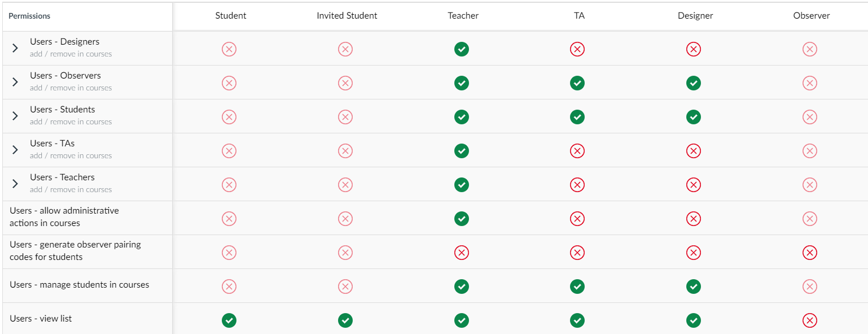Viewport: 868px width, 334px height.
Task: Expand the Users - Teachers permission row
Action: 15,184
